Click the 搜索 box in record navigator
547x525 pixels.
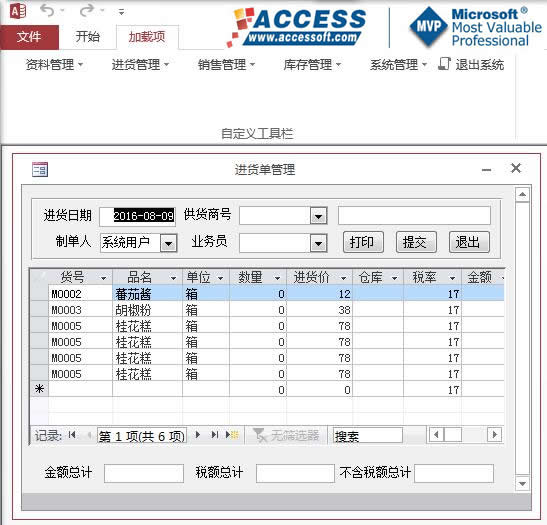click(x=368, y=436)
